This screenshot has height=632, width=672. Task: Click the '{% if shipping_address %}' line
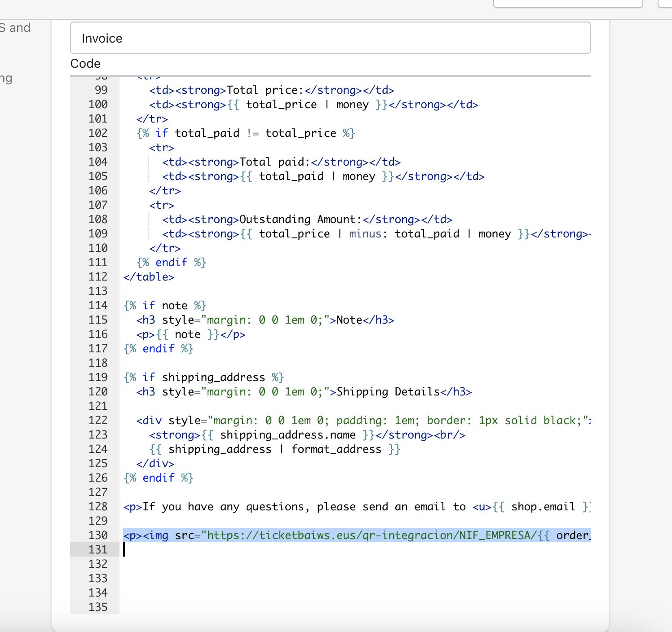click(203, 377)
